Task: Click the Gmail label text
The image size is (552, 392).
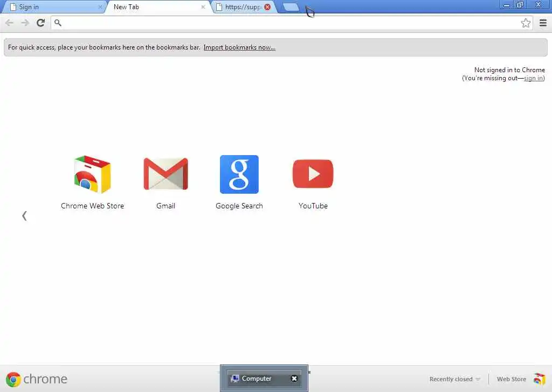Action: (165, 206)
